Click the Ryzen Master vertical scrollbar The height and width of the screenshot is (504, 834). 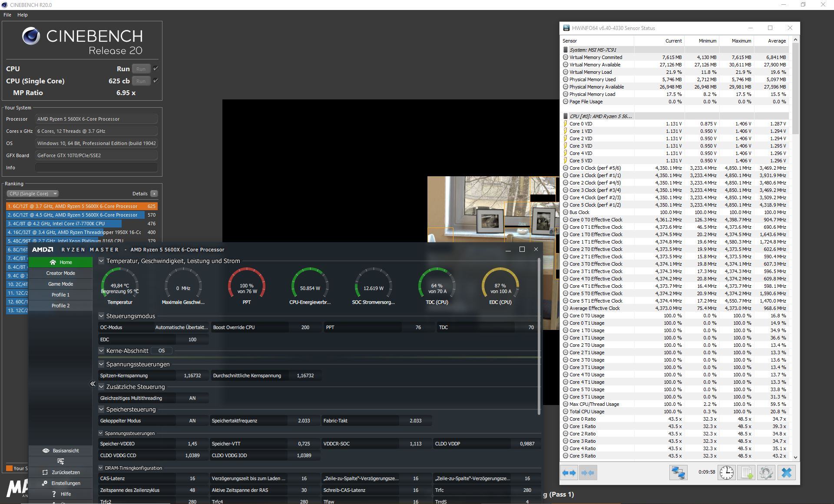point(539,336)
